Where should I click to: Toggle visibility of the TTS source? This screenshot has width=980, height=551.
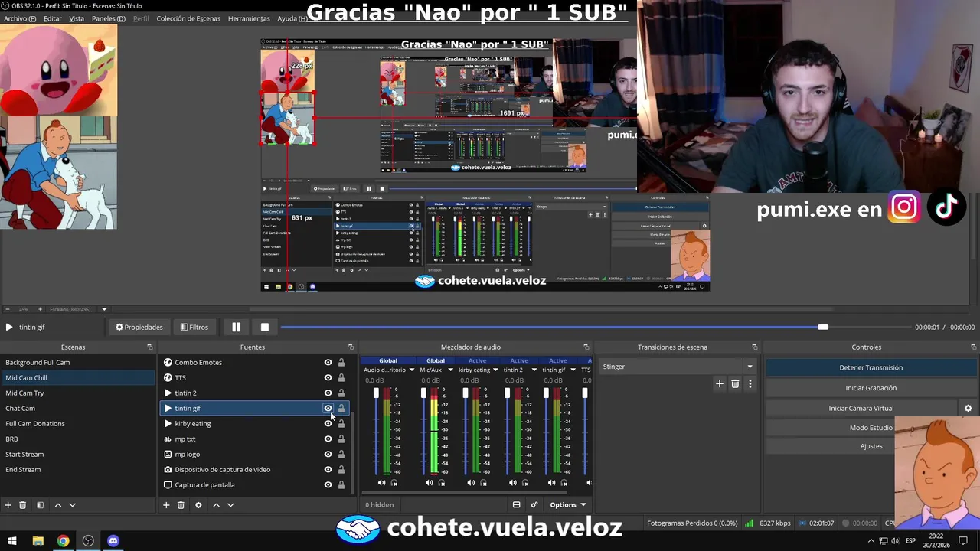coord(328,378)
